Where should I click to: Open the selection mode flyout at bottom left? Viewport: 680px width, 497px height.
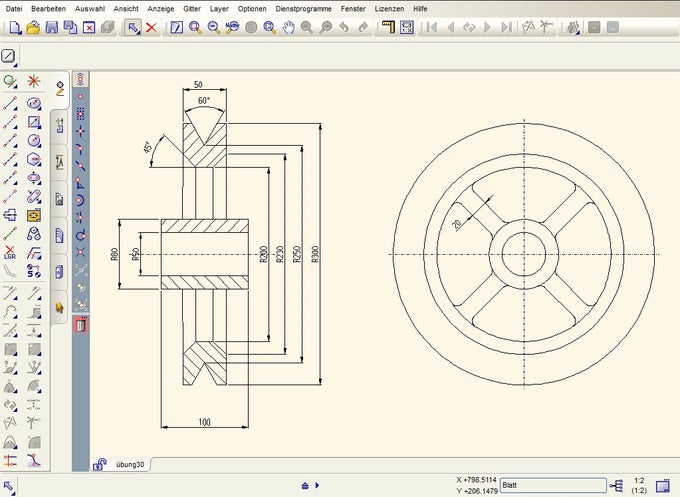pos(9,487)
